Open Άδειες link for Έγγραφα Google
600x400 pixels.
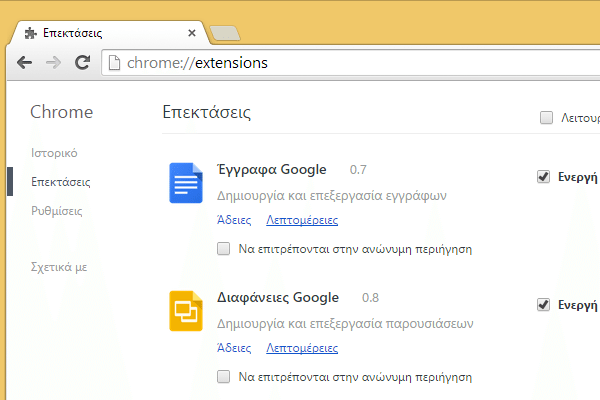(234, 220)
